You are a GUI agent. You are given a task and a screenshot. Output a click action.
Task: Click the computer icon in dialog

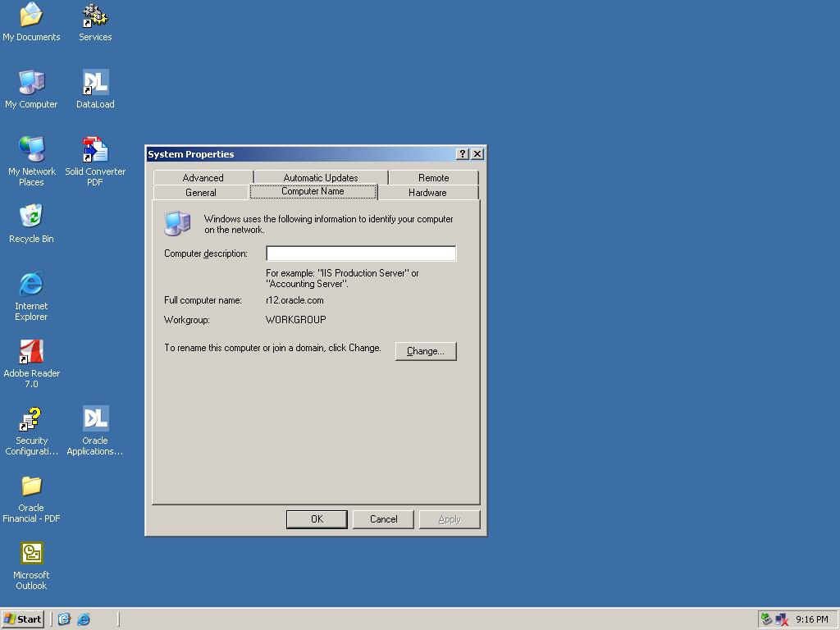(x=177, y=223)
